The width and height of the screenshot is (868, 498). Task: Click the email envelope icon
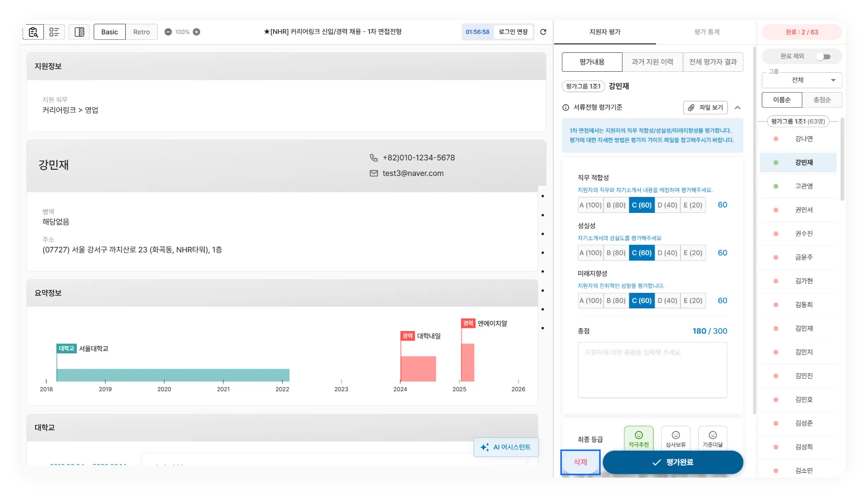tap(374, 173)
